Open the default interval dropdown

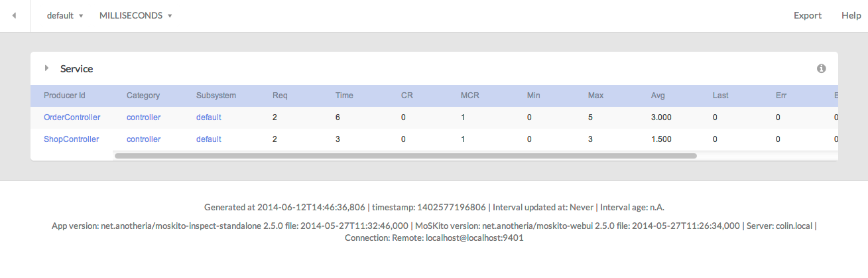65,15
